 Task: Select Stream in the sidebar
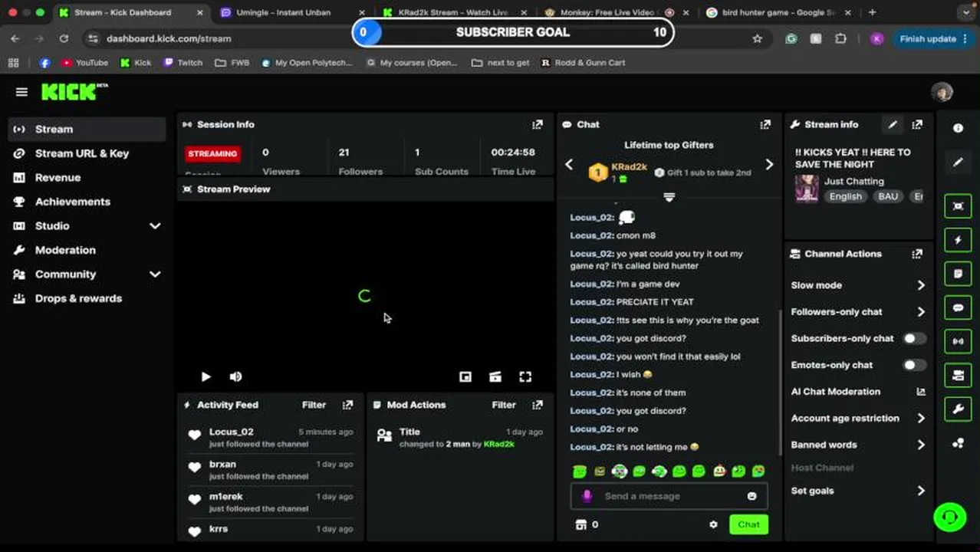coord(87,129)
